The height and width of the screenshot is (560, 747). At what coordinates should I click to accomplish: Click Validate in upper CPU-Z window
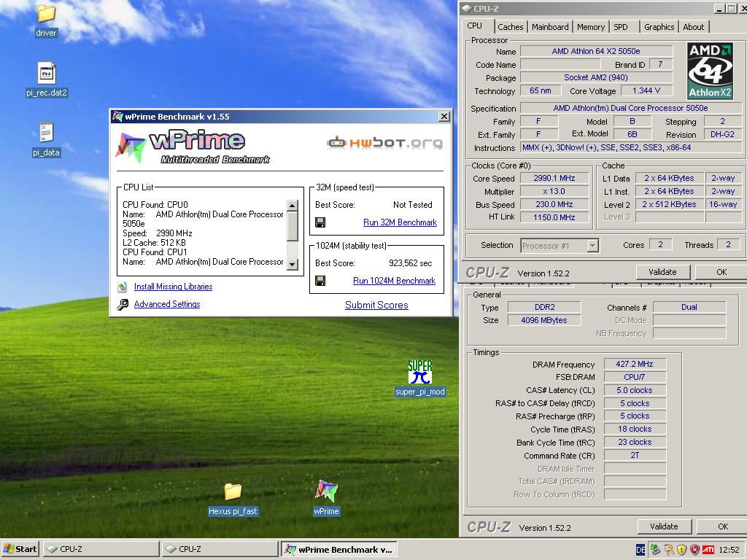coord(662,272)
